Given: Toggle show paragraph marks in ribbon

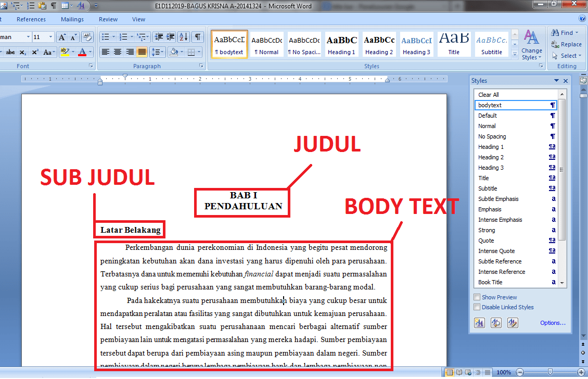Looking at the screenshot, I should [x=198, y=37].
